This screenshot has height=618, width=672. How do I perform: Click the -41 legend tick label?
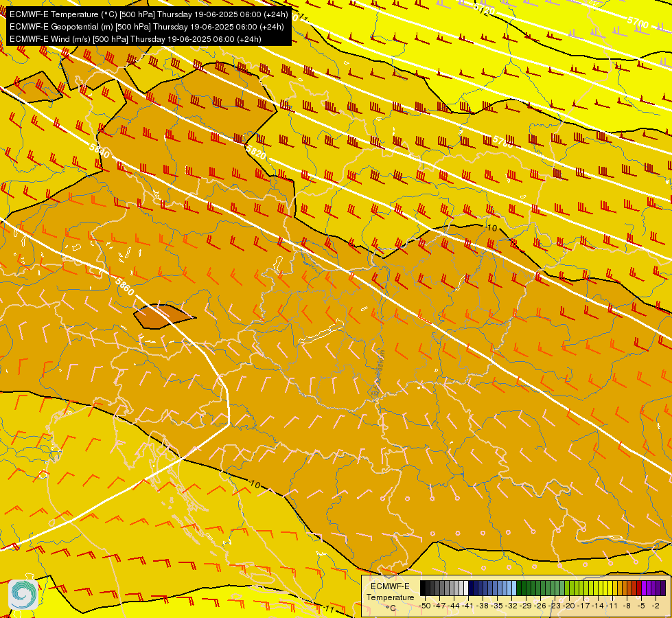pyautogui.click(x=469, y=606)
